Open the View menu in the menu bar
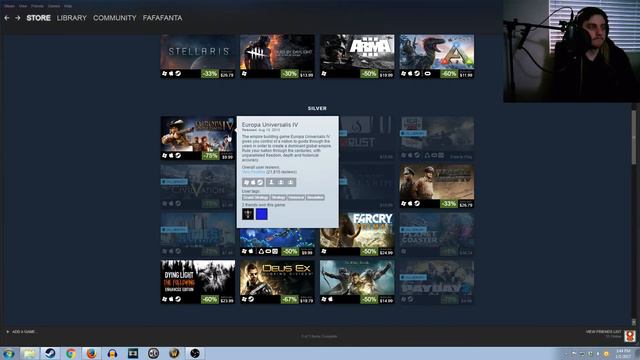Screen dimensions: 640x360 23,6
